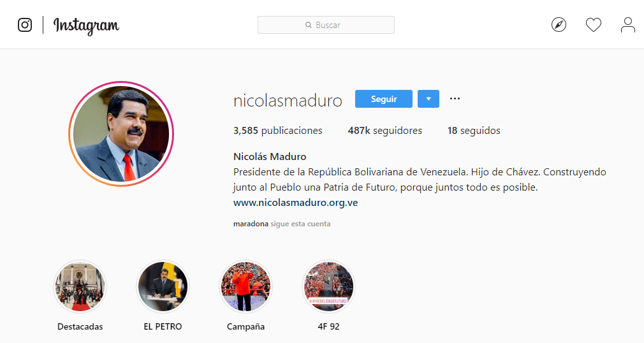
Task: Open the www.nicolasmaduro.org.ve link
Action: pyautogui.click(x=295, y=203)
